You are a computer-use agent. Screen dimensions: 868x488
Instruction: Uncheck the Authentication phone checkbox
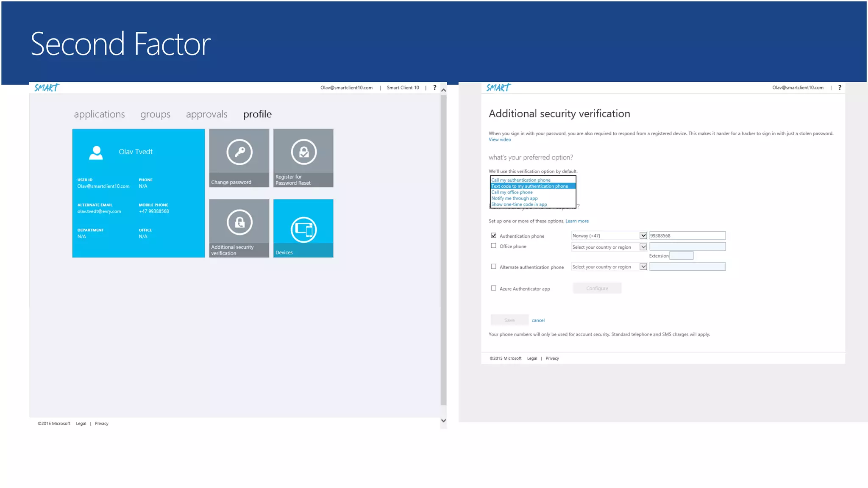[x=493, y=236]
